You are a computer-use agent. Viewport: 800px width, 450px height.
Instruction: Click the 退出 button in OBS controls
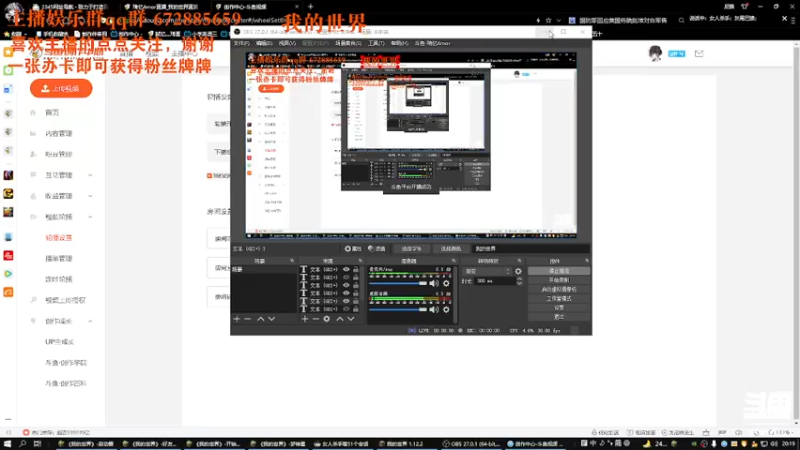[x=559, y=317]
